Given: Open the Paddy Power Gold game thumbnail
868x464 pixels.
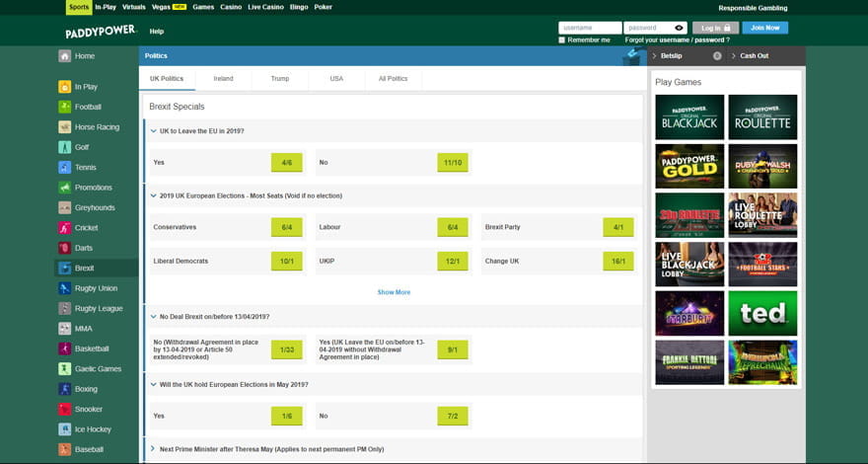Looking at the screenshot, I should pos(689,166).
